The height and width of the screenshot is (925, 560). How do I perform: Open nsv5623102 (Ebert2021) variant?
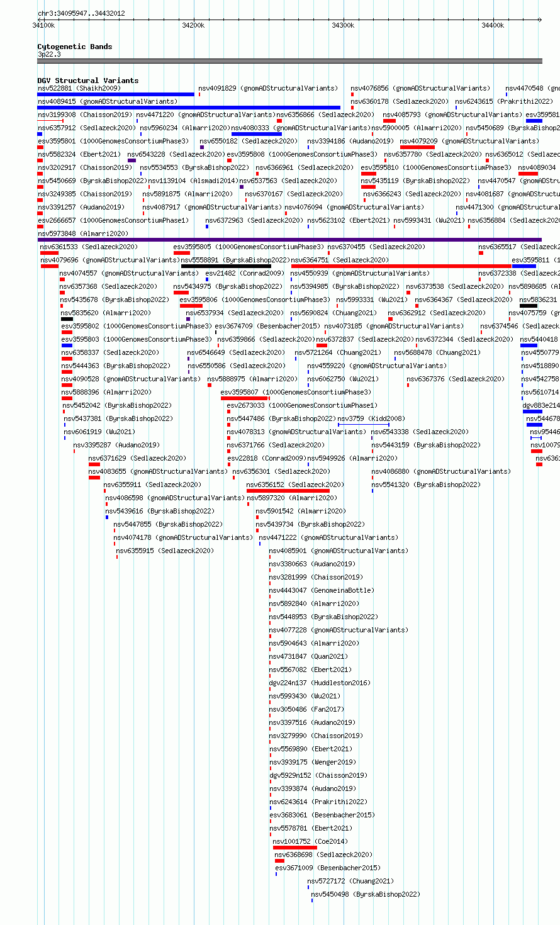click(x=349, y=221)
